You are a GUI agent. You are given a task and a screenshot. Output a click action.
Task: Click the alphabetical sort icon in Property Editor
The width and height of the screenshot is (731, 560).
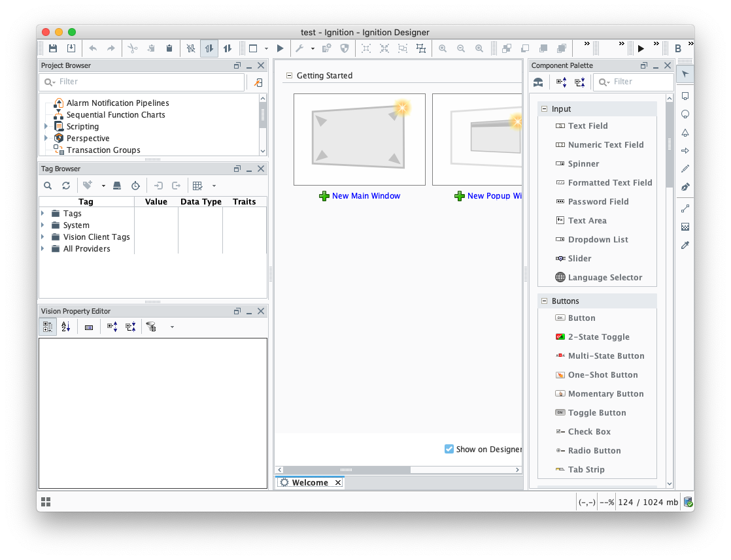click(x=66, y=327)
